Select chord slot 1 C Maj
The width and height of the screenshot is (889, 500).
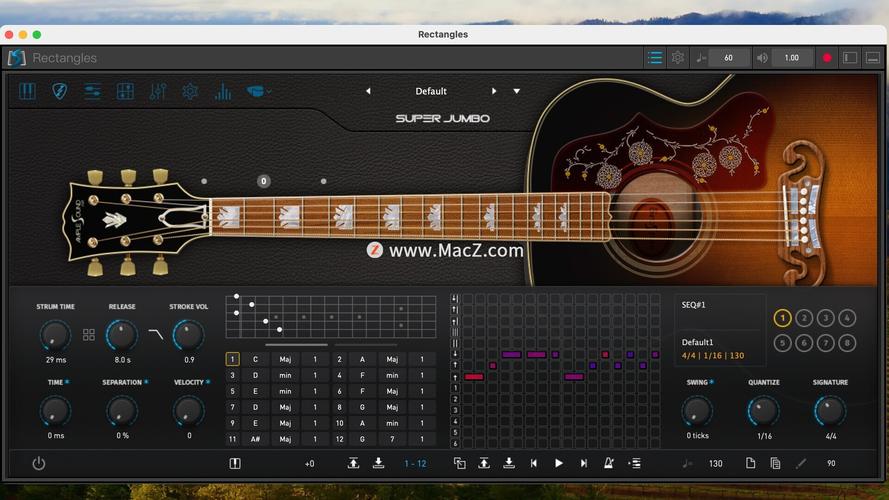pyautogui.click(x=255, y=359)
